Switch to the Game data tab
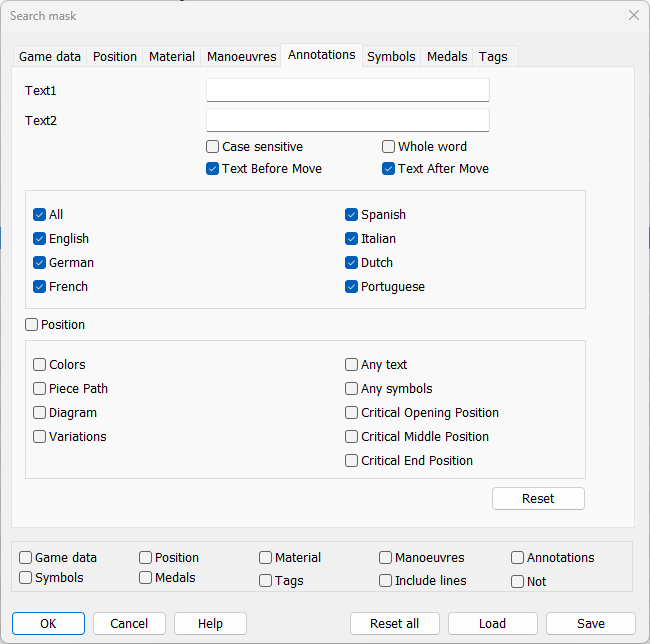 coord(50,56)
